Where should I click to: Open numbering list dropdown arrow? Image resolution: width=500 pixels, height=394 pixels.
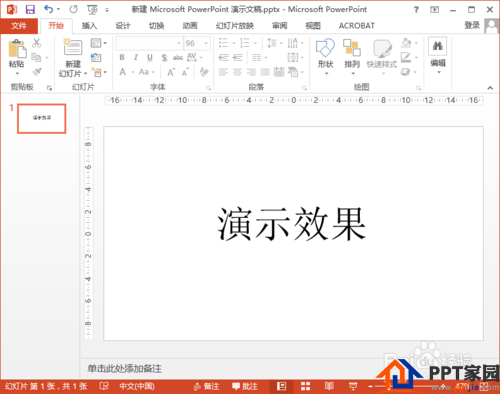255,43
